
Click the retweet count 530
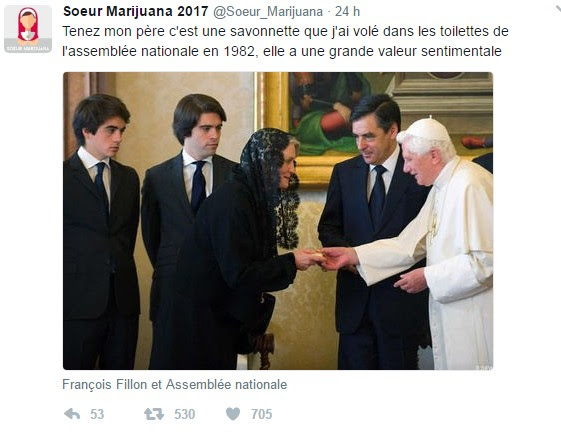tap(185, 414)
